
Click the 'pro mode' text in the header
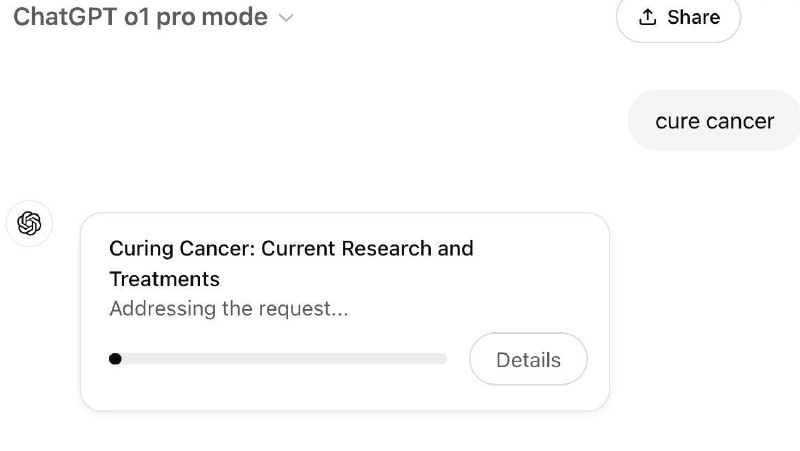click(212, 17)
